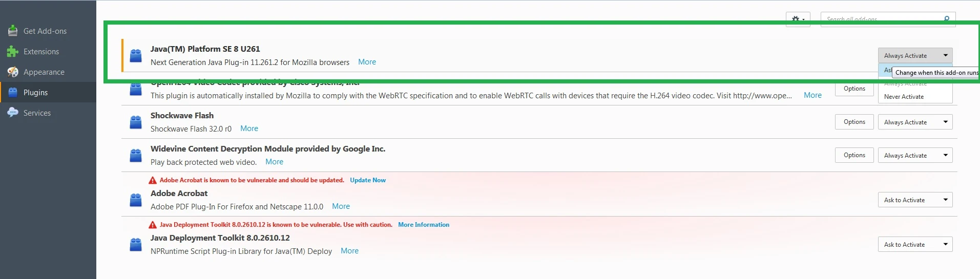Select Java Deployment Toolkit 8.0.2610.12 title
This screenshot has width=980, height=279.
(220, 238)
